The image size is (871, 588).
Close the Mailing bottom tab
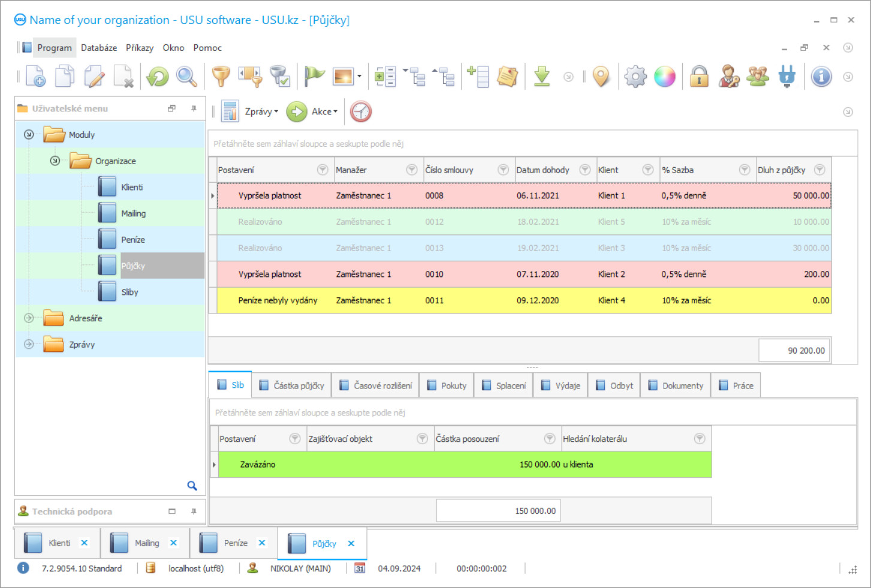173,543
